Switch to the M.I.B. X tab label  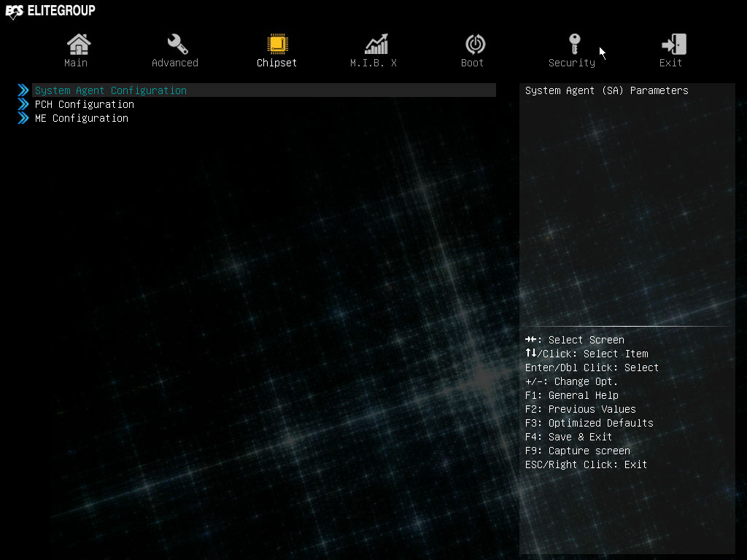(x=373, y=63)
